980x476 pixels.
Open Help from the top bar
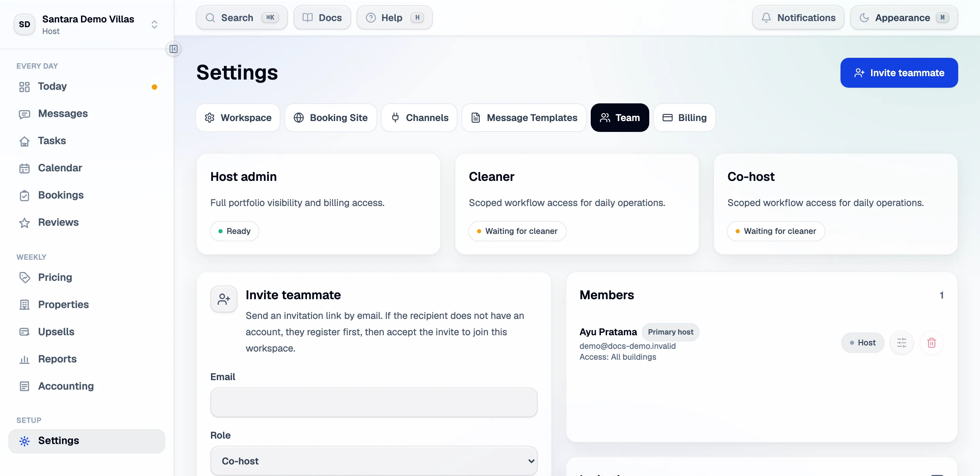tap(394, 17)
